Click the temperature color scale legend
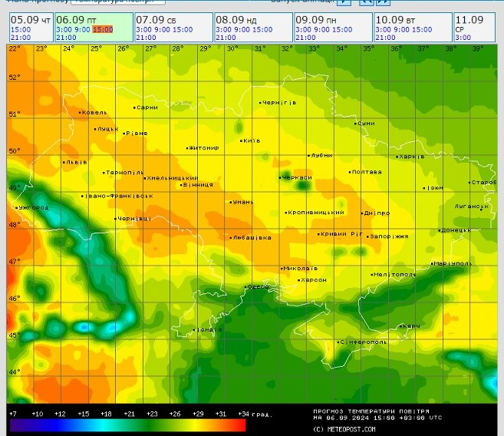The image size is (504, 436). [x=127, y=424]
